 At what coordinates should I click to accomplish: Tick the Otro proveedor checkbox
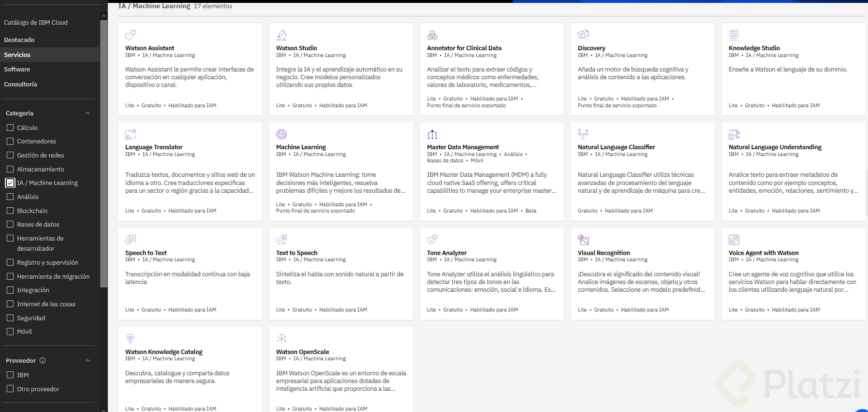[10, 389]
